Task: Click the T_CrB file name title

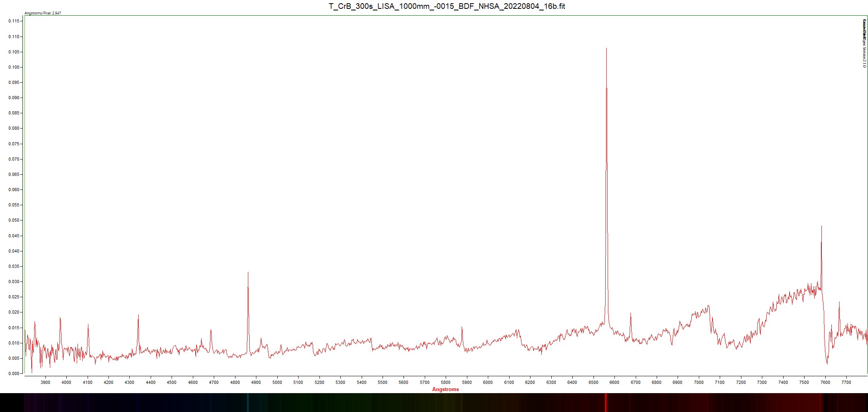Action: point(446,6)
